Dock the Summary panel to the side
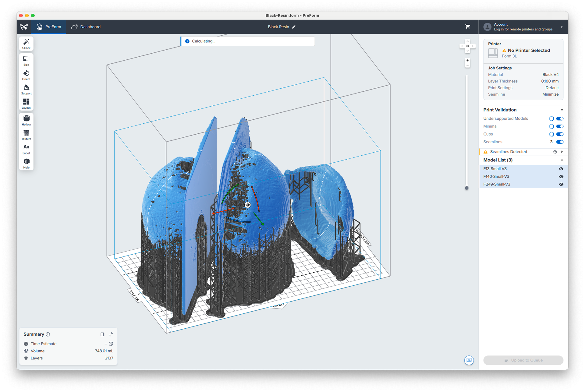Image resolution: width=585 pixels, height=392 pixels. 102,334
